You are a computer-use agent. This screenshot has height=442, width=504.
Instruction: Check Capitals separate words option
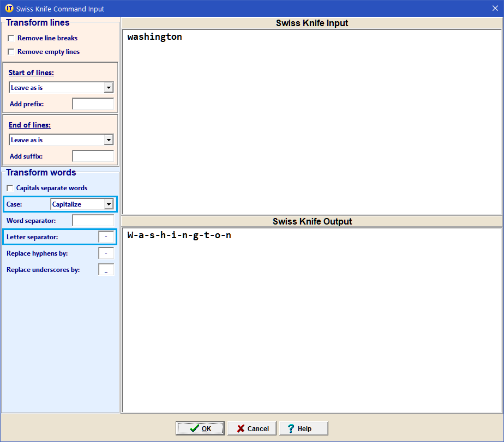click(10, 189)
